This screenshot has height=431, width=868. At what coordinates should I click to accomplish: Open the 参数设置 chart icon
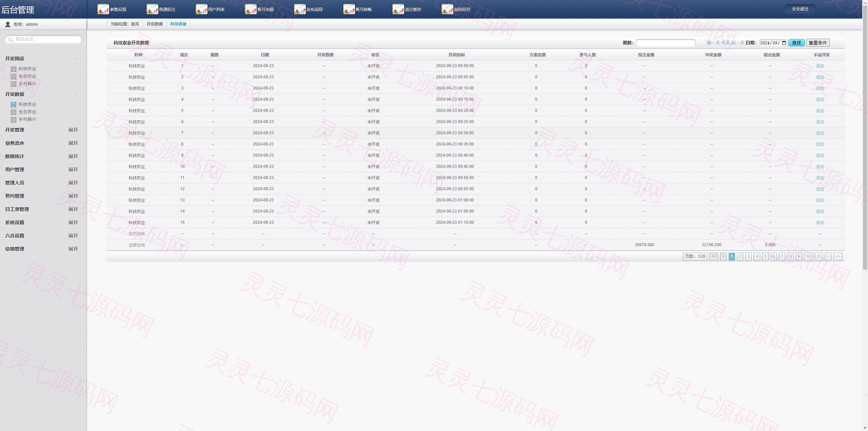pos(103,9)
